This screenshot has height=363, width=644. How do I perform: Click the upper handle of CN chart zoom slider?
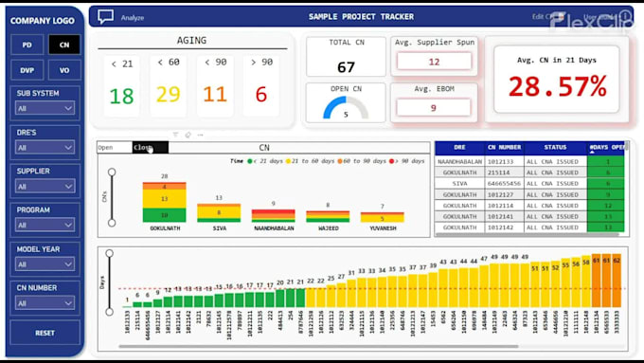click(112, 172)
